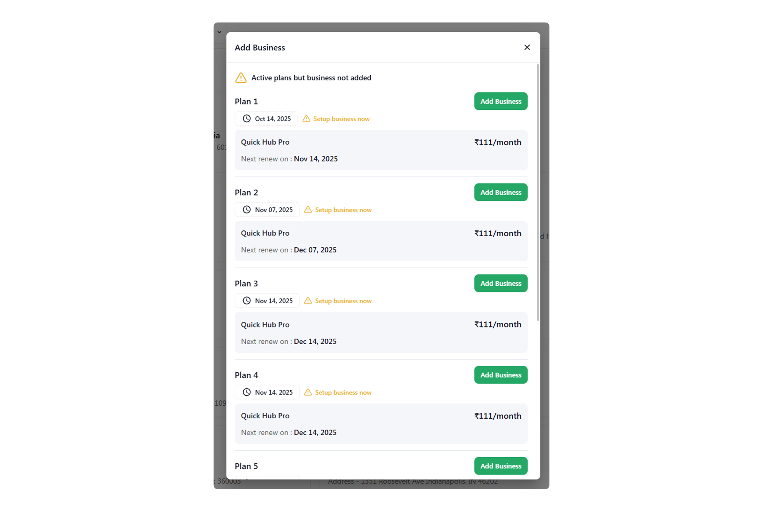This screenshot has height=532, width=763.
Task: Click Setup business now link in Plan 1
Action: [341, 119]
